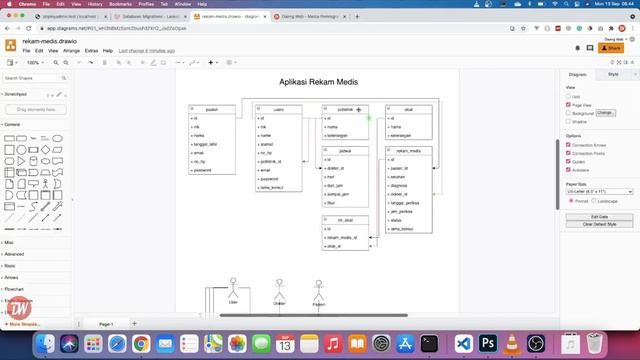The width and height of the screenshot is (640, 360).
Task: Open the view panels toolbar dropdown
Action: click(x=12, y=63)
